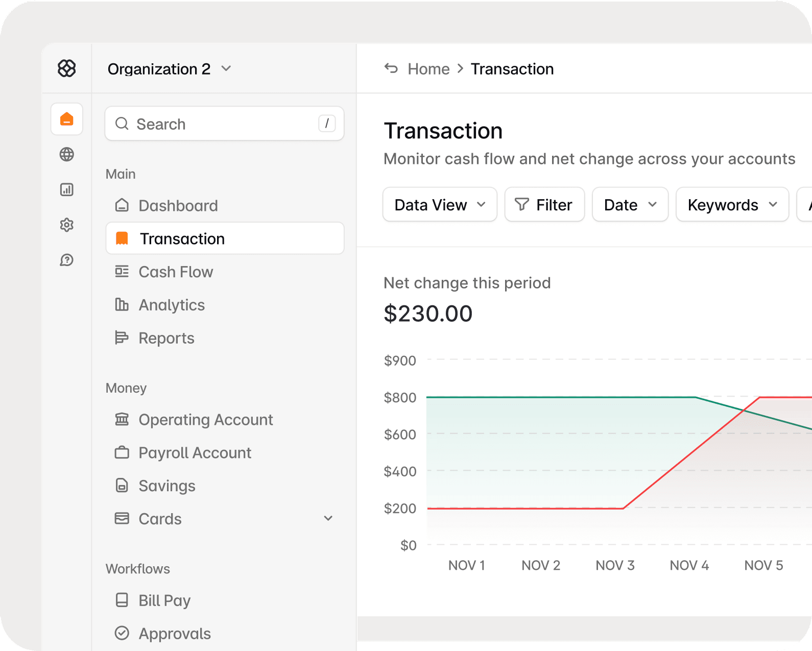Open the Date dropdown
The image size is (812, 651).
pyautogui.click(x=630, y=205)
